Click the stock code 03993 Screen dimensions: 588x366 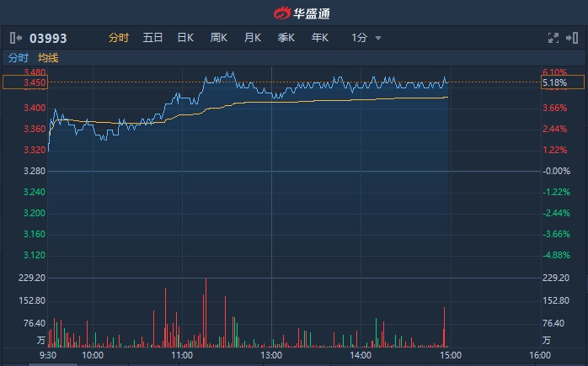coord(48,38)
